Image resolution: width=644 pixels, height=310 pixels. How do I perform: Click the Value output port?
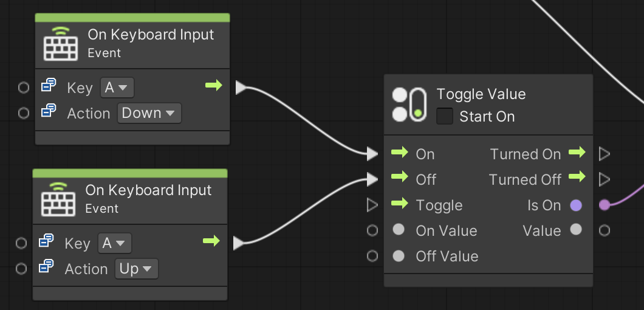pyautogui.click(x=604, y=230)
